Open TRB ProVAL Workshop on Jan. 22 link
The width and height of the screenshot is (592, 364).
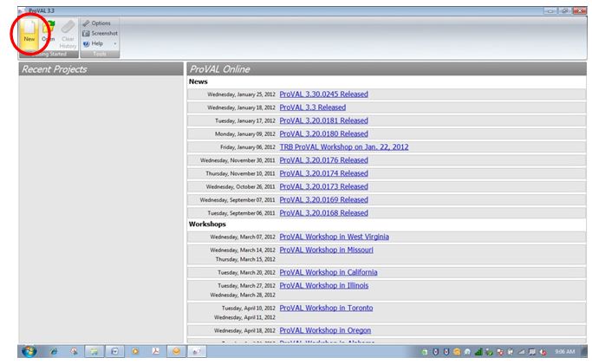344,147
